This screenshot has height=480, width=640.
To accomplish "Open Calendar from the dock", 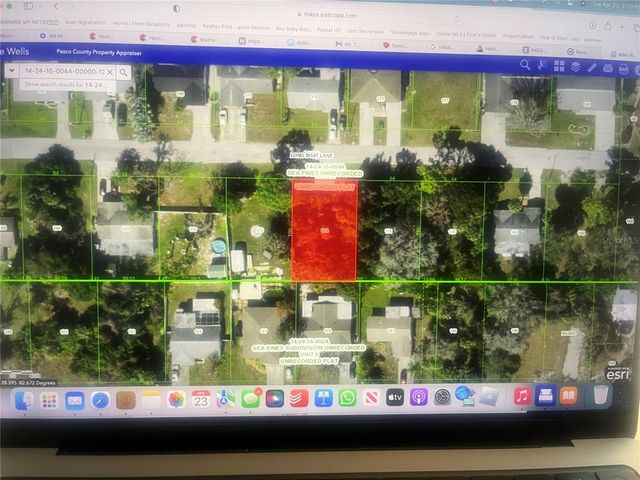I will 200,398.
